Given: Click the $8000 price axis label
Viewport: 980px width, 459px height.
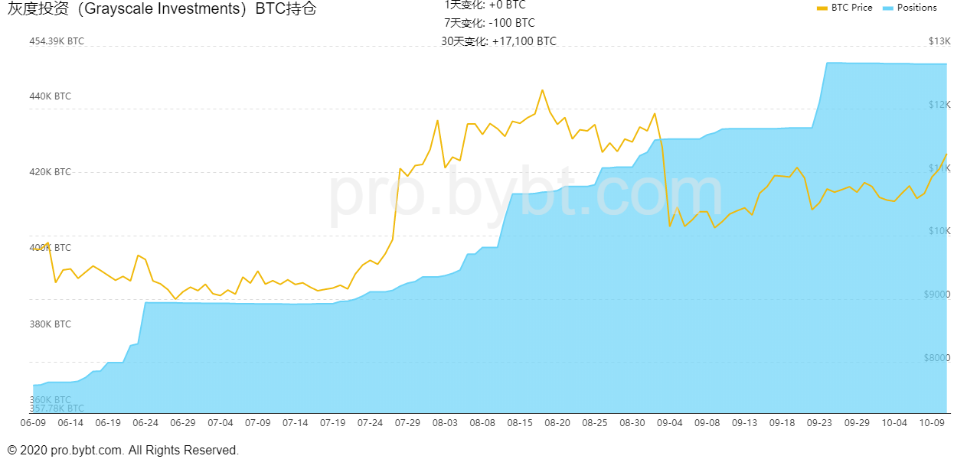Looking at the screenshot, I should pos(937,358).
